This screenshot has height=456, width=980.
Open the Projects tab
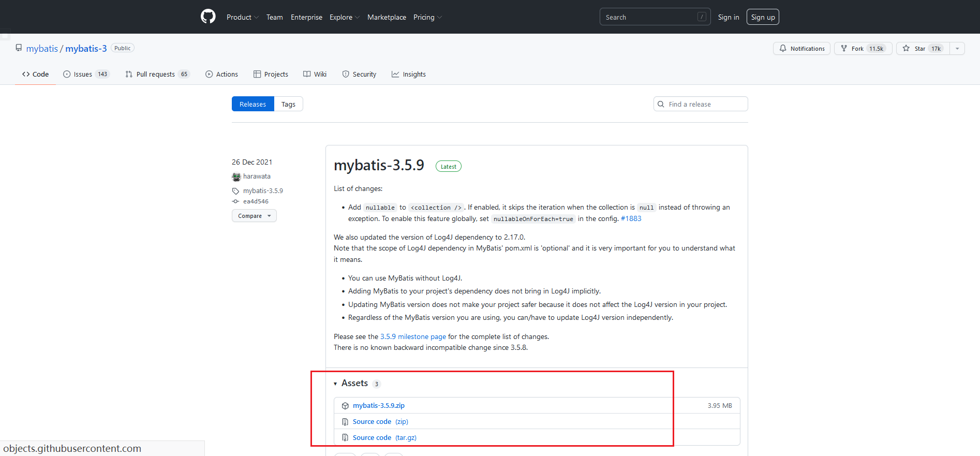271,74
